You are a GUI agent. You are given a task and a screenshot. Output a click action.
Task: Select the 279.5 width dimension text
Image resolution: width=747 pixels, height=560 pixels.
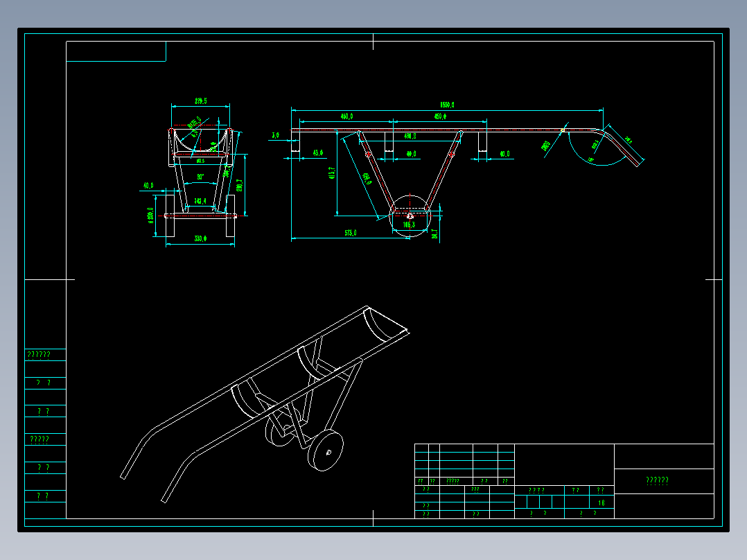point(200,101)
